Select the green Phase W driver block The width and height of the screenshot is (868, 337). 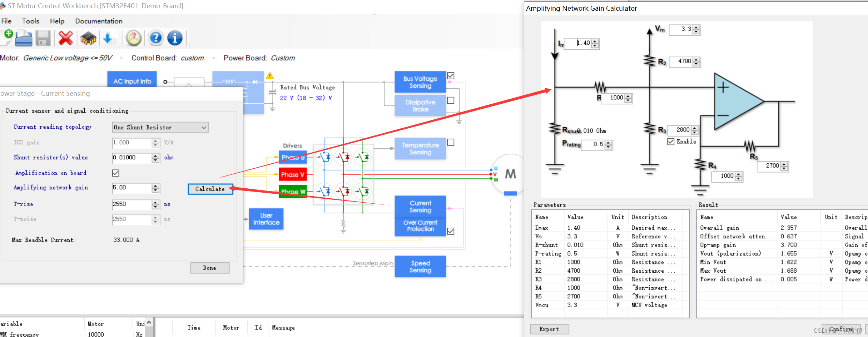[x=293, y=192]
